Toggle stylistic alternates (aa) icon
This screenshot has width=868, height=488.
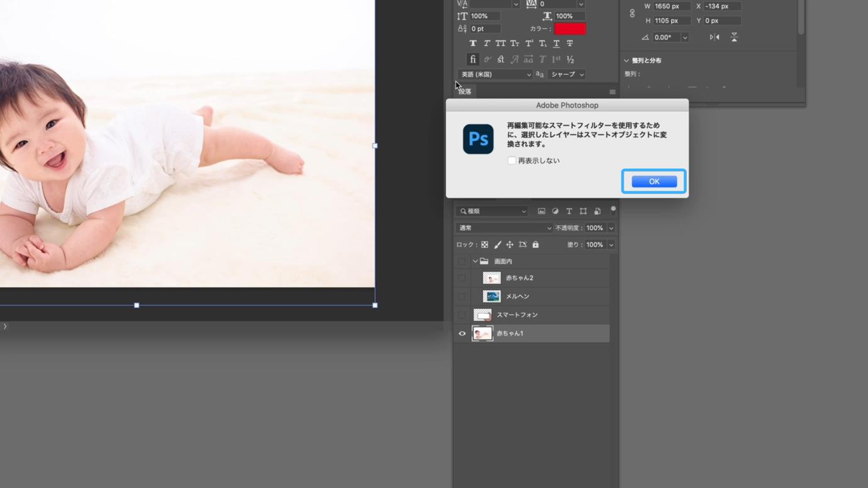pos(528,60)
